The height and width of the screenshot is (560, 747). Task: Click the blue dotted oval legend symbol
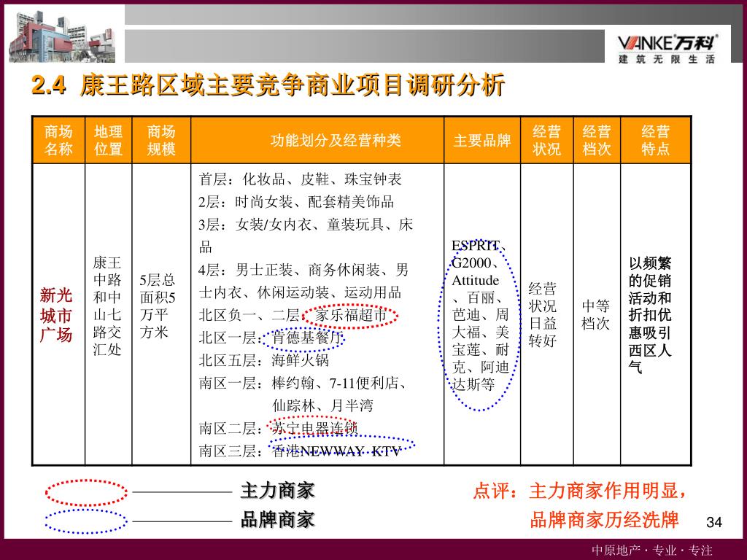coord(86,521)
